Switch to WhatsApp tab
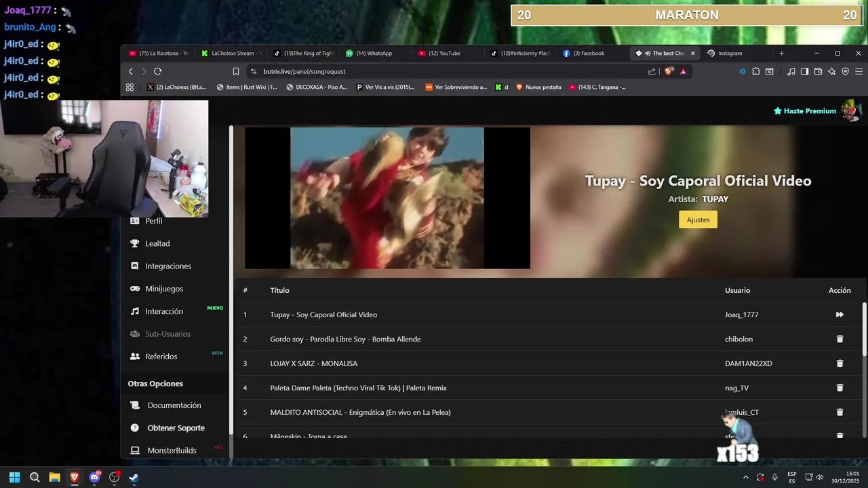Viewport: 868px width, 488px height. tap(376, 53)
